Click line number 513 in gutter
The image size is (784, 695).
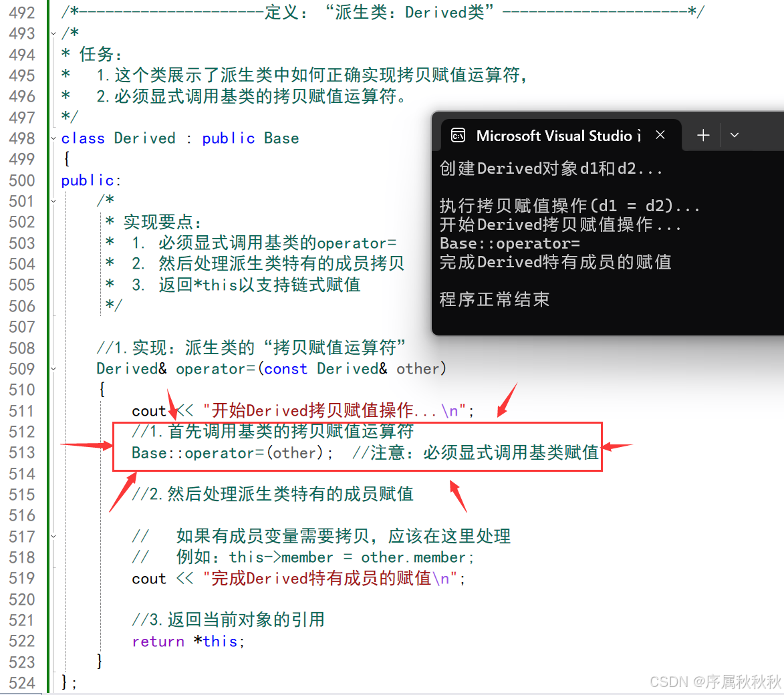click(22, 452)
